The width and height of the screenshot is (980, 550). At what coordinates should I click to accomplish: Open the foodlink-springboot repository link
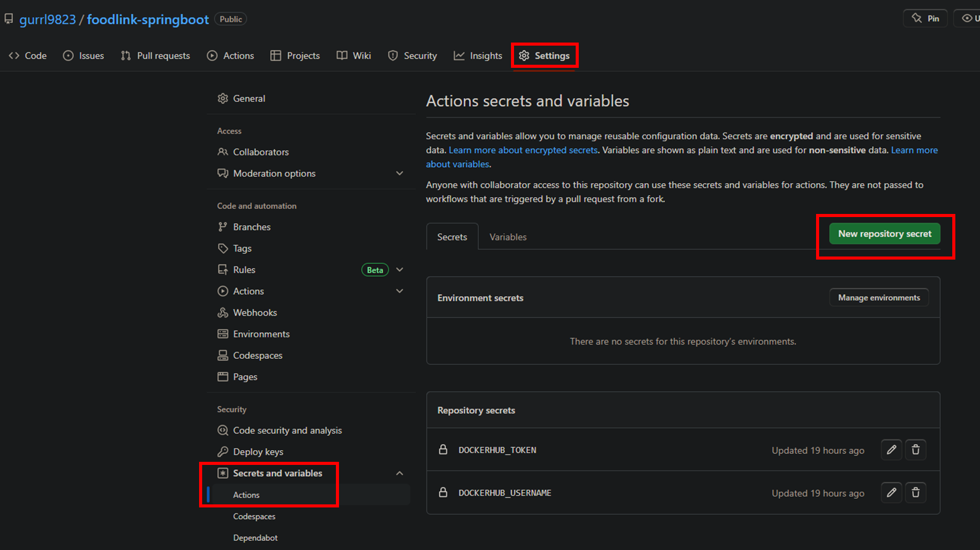click(x=148, y=19)
